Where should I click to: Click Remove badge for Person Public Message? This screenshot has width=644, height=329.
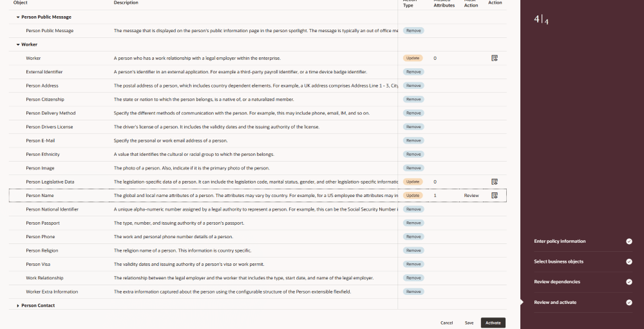tap(413, 31)
